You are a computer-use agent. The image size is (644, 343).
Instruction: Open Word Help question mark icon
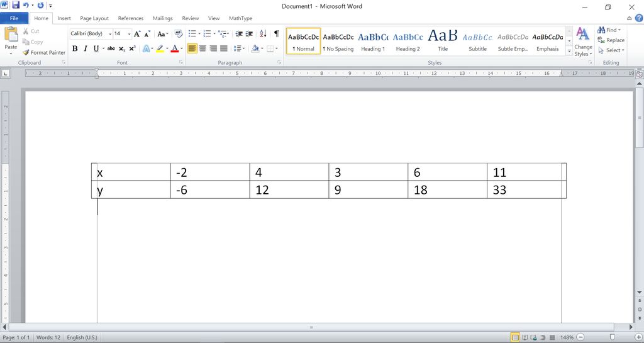tap(639, 18)
